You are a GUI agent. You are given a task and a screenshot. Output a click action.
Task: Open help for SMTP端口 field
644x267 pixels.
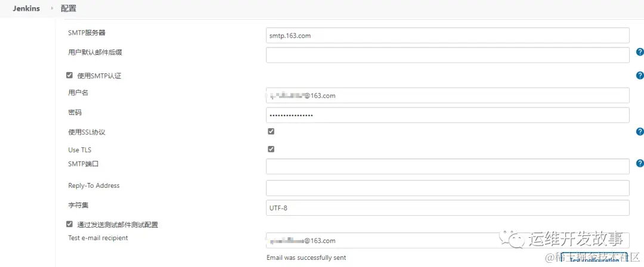[639, 163]
